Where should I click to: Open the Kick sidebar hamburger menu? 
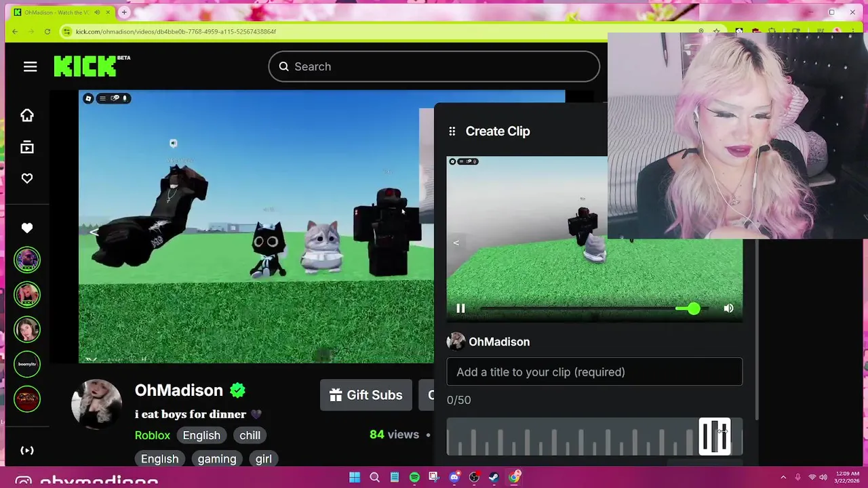tap(30, 66)
